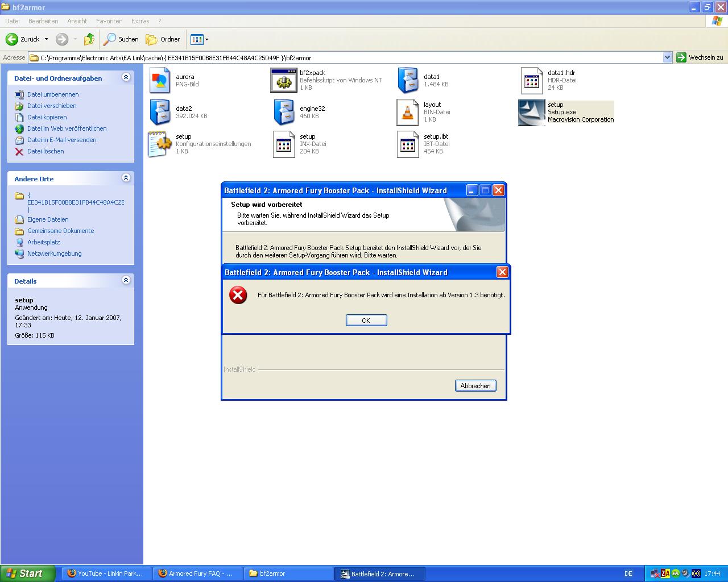Click the DE language indicator

628,573
